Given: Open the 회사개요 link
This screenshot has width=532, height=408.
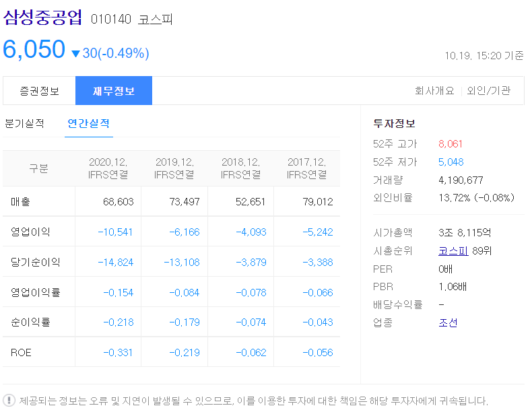Looking at the screenshot, I should tap(434, 91).
